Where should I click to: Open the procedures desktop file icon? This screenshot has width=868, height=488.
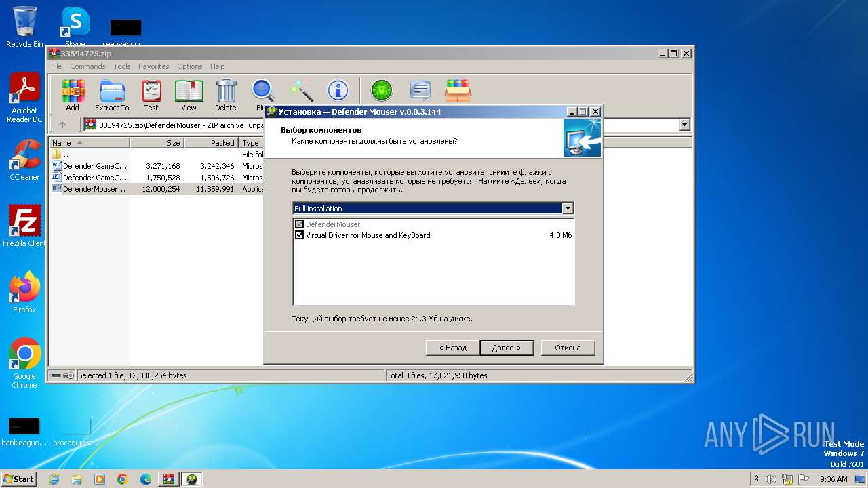click(x=75, y=432)
